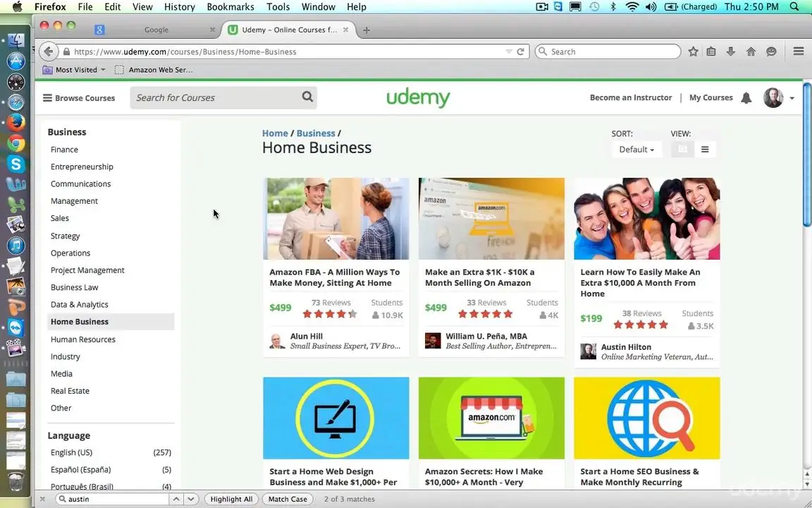Open My Courses link

tap(711, 97)
